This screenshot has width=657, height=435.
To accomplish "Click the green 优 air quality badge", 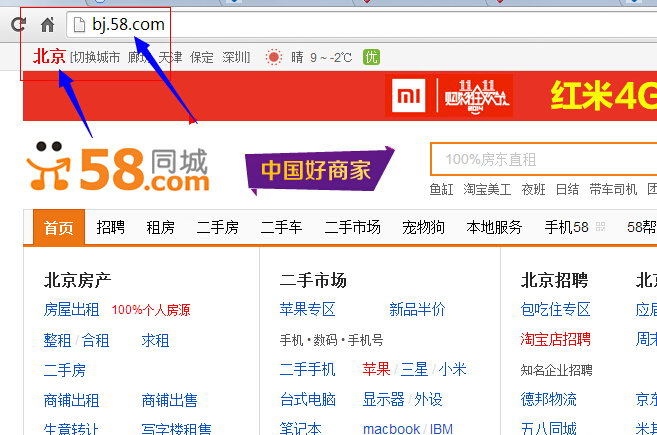I will coord(371,57).
